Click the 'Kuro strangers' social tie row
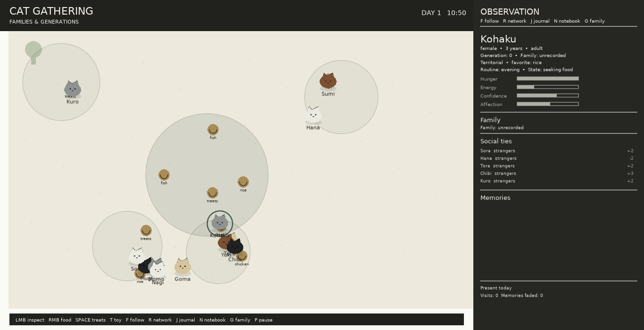644x330 pixels. pos(557,181)
